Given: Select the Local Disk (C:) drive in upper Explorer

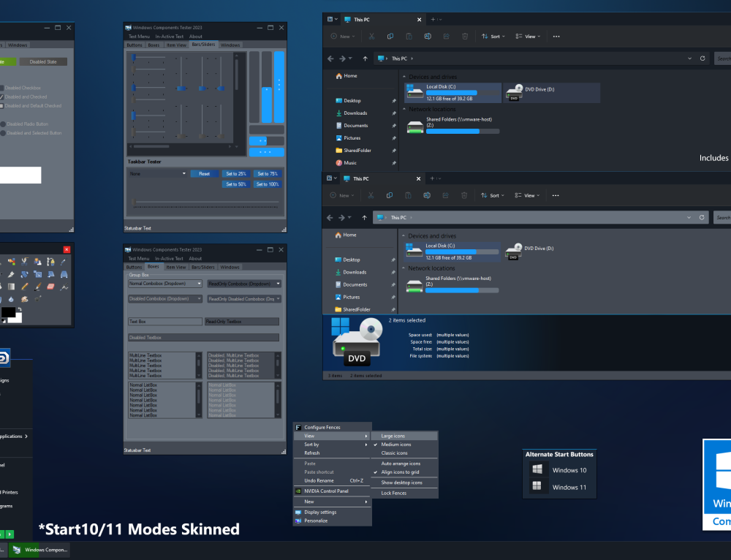Looking at the screenshot, I should (x=452, y=93).
